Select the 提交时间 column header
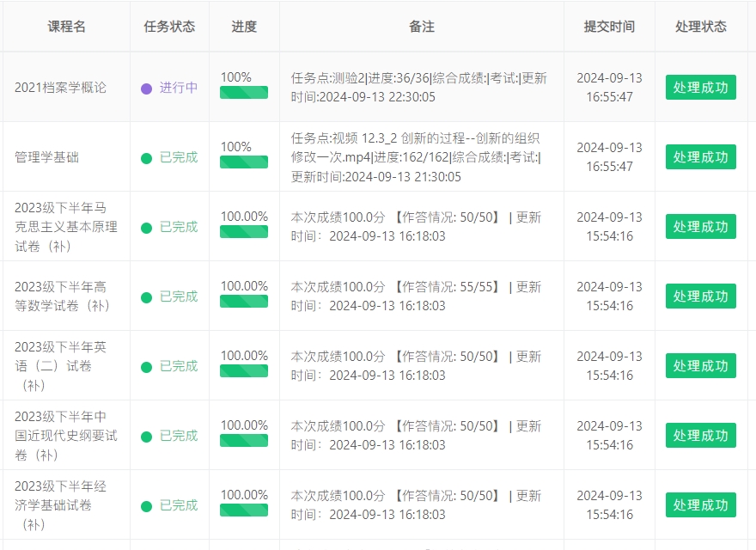The width and height of the screenshot is (756, 550). (x=609, y=27)
